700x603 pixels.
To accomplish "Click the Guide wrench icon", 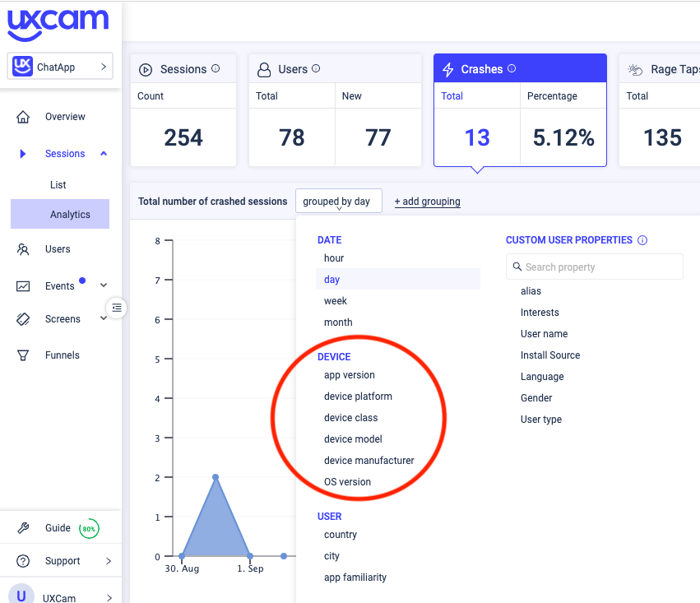I will [23, 527].
